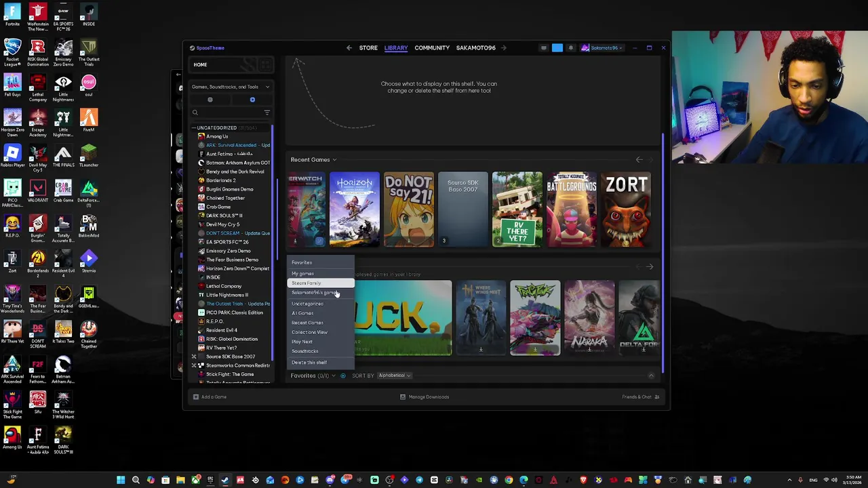Toggle the recent activity clock filter in sidebar
Image resolution: width=868 pixels, height=488 pixels.
(210, 100)
